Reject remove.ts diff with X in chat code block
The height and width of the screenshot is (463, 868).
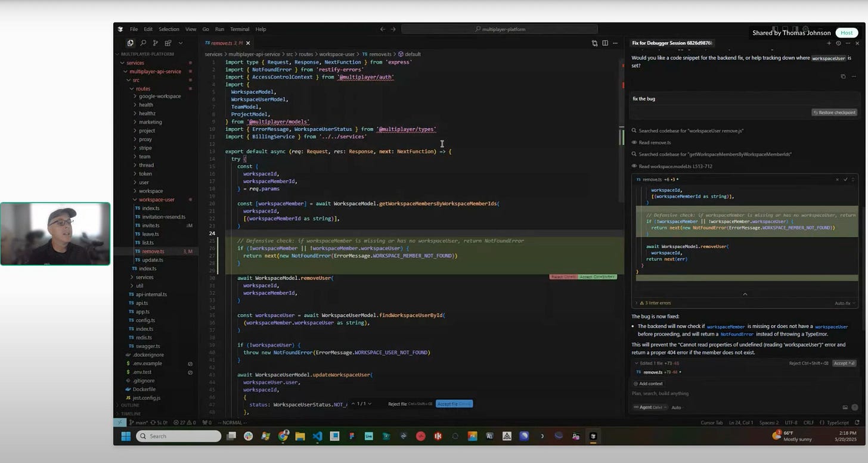(837, 179)
